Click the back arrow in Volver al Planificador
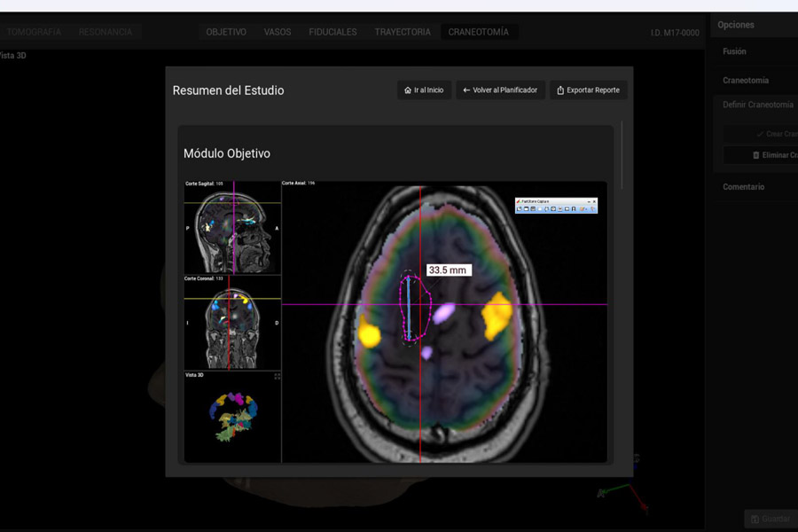Image resolution: width=798 pixels, height=532 pixels. (x=466, y=90)
